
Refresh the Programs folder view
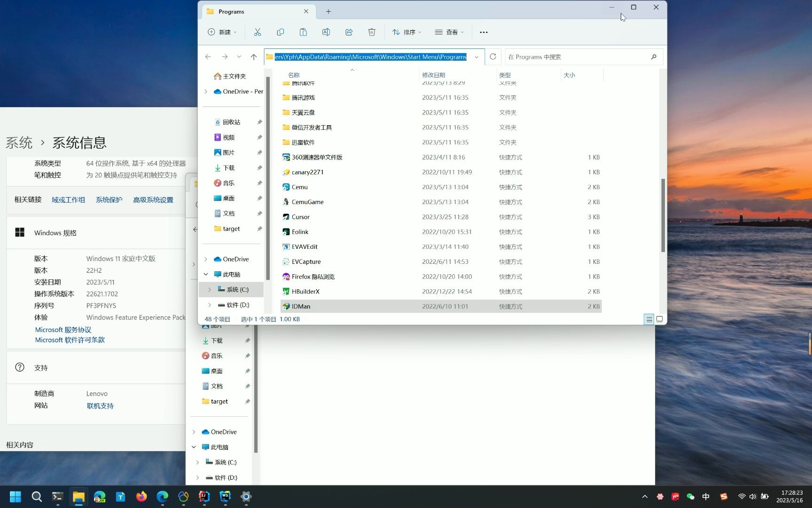(x=493, y=57)
